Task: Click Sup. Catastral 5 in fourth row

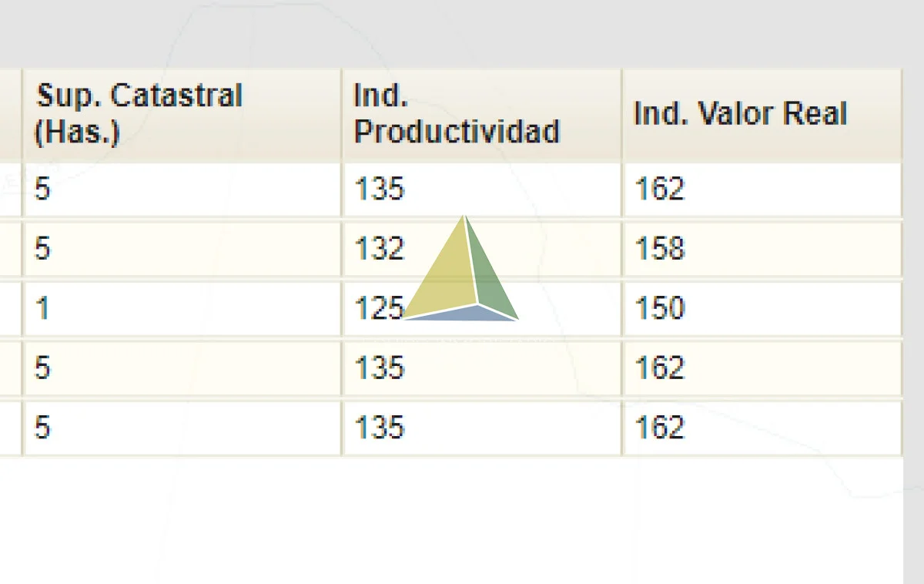Action: coord(42,368)
